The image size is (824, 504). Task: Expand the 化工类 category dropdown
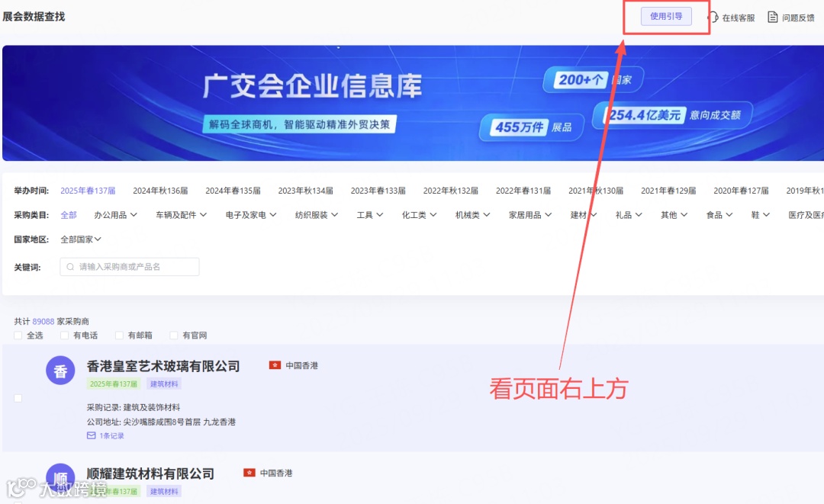coord(419,215)
